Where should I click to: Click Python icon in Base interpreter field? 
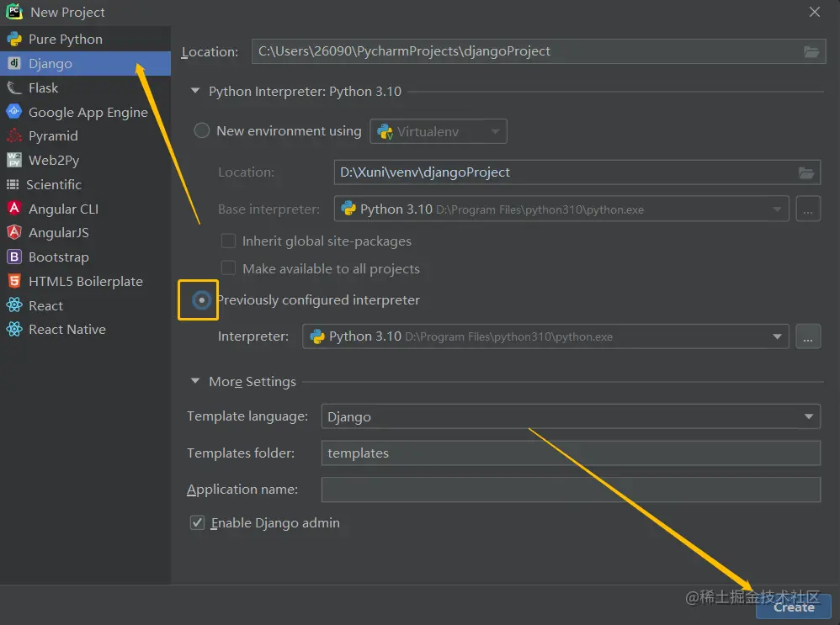pyautogui.click(x=348, y=209)
